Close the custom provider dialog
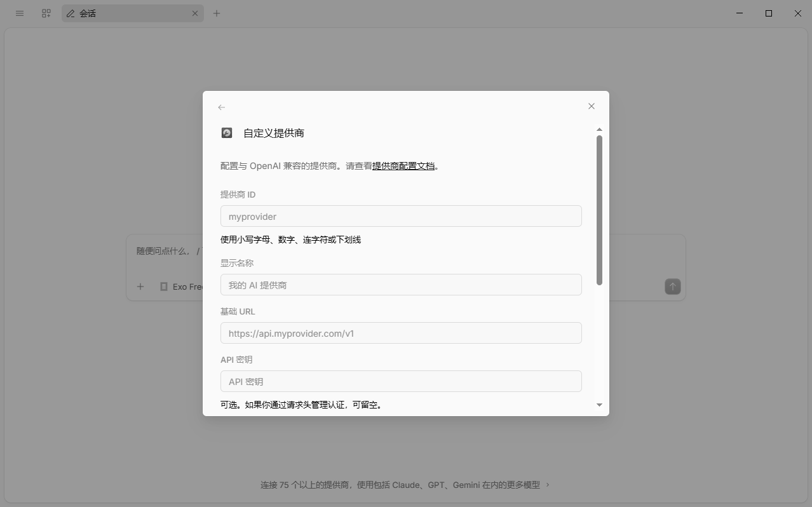812x507 pixels. click(592, 106)
